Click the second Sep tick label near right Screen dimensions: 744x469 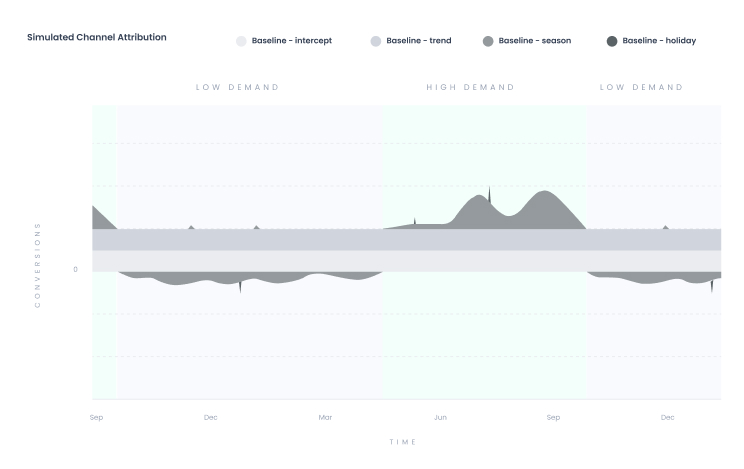(x=553, y=417)
